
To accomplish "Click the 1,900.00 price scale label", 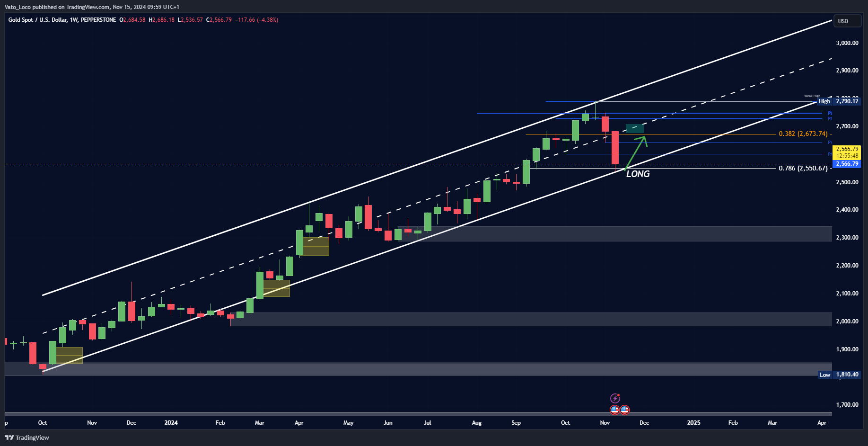I will tap(847, 349).
